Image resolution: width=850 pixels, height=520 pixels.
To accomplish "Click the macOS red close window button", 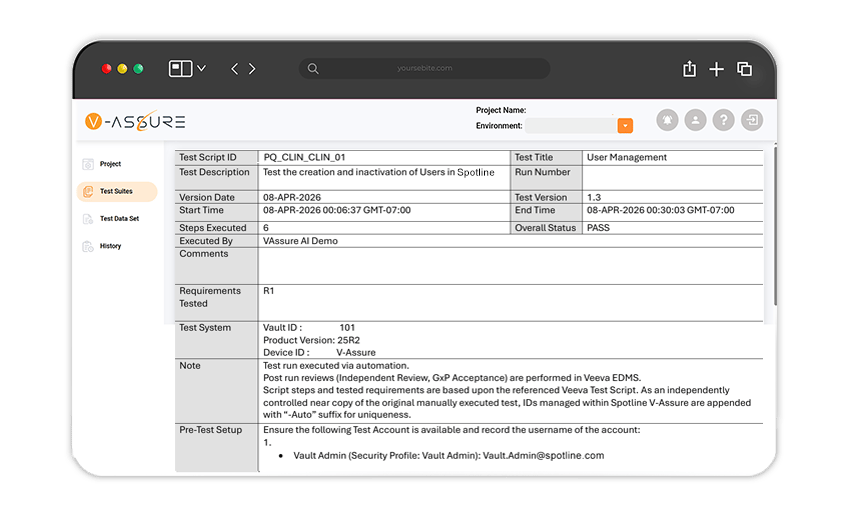I will 107,69.
